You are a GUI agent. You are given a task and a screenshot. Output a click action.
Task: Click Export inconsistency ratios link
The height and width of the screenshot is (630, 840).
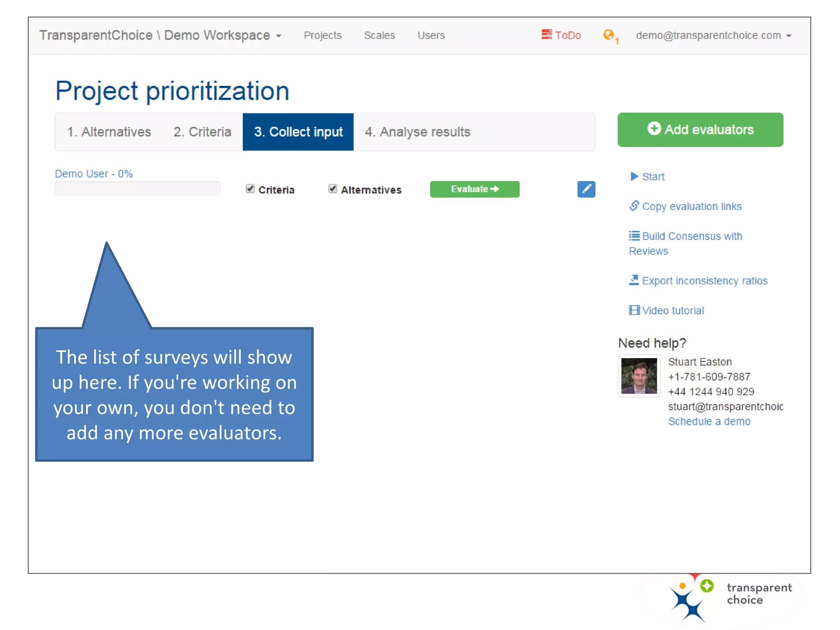[705, 281]
